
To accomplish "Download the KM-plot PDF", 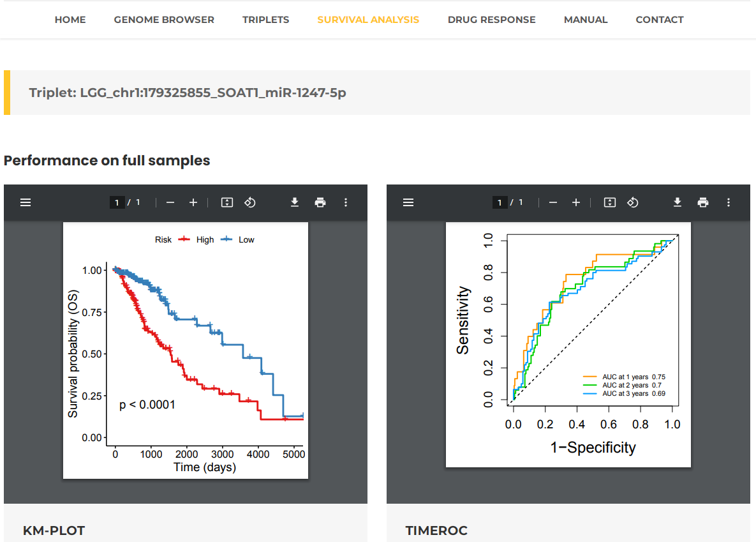I will 295,203.
